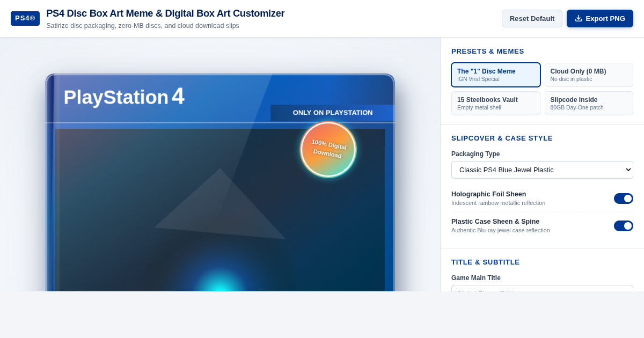The height and width of the screenshot is (338, 644).
Task: Click the Packaging Type label
Action: (475, 154)
